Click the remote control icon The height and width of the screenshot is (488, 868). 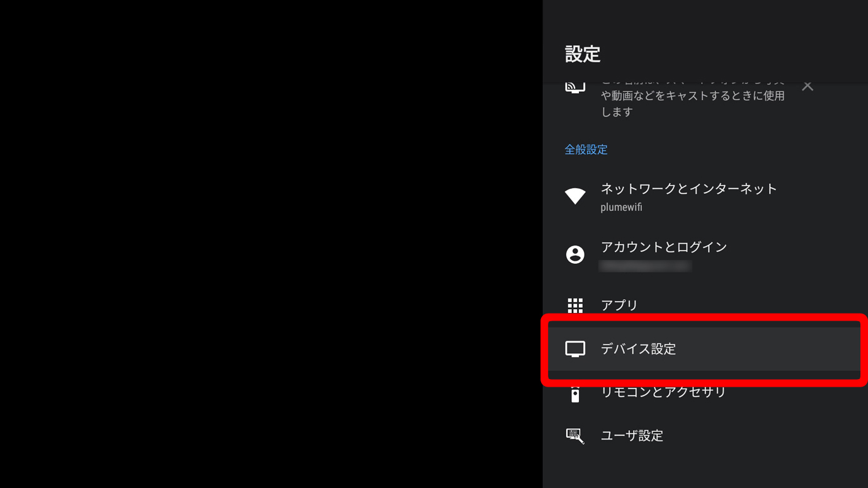coord(575,394)
